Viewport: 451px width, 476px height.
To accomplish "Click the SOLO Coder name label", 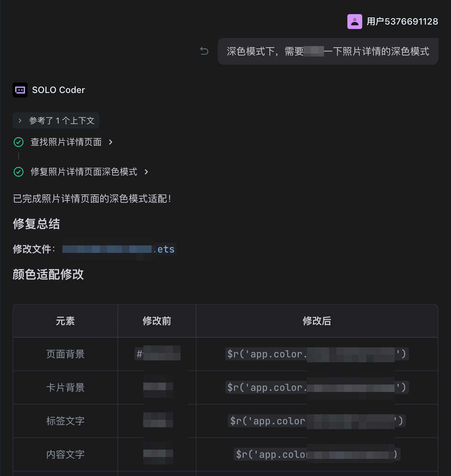I will [58, 90].
